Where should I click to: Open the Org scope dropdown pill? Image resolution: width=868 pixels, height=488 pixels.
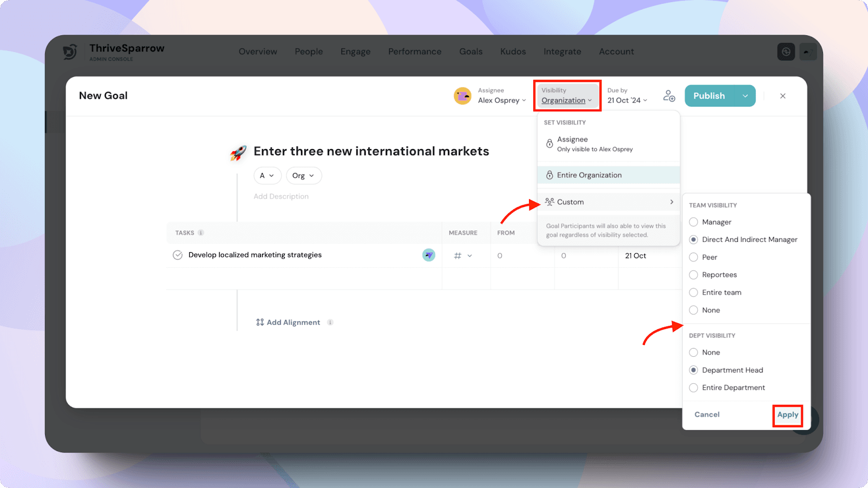(303, 176)
